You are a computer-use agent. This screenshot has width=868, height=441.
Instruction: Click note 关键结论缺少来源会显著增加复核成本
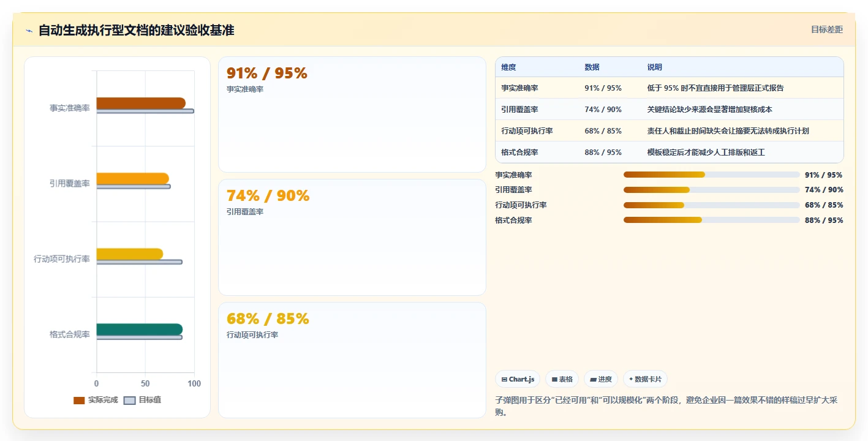(710, 110)
